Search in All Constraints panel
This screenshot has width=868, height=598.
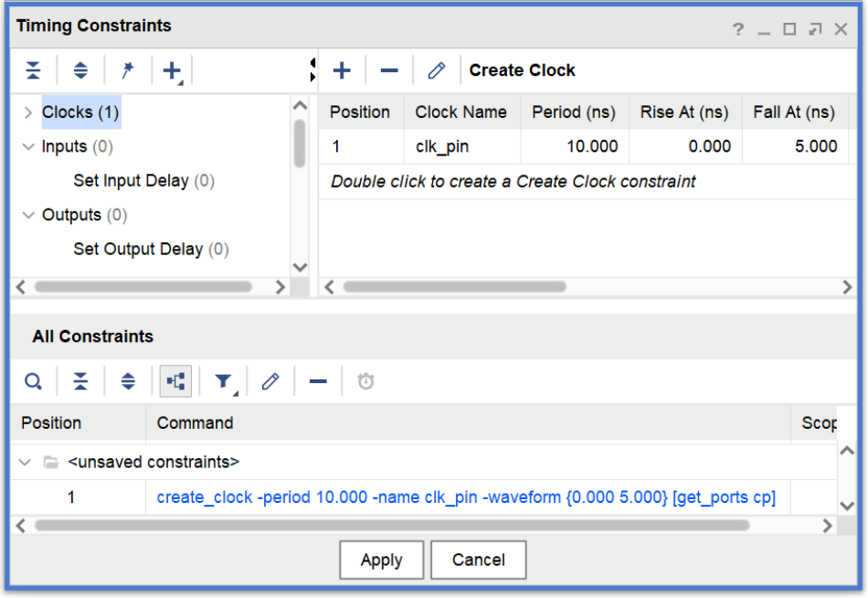pos(34,381)
